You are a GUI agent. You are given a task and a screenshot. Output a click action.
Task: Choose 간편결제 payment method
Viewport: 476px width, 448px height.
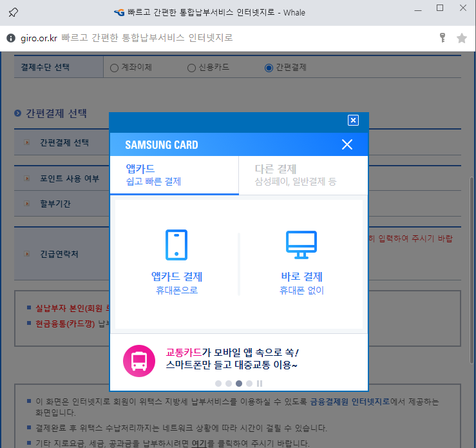click(x=269, y=68)
